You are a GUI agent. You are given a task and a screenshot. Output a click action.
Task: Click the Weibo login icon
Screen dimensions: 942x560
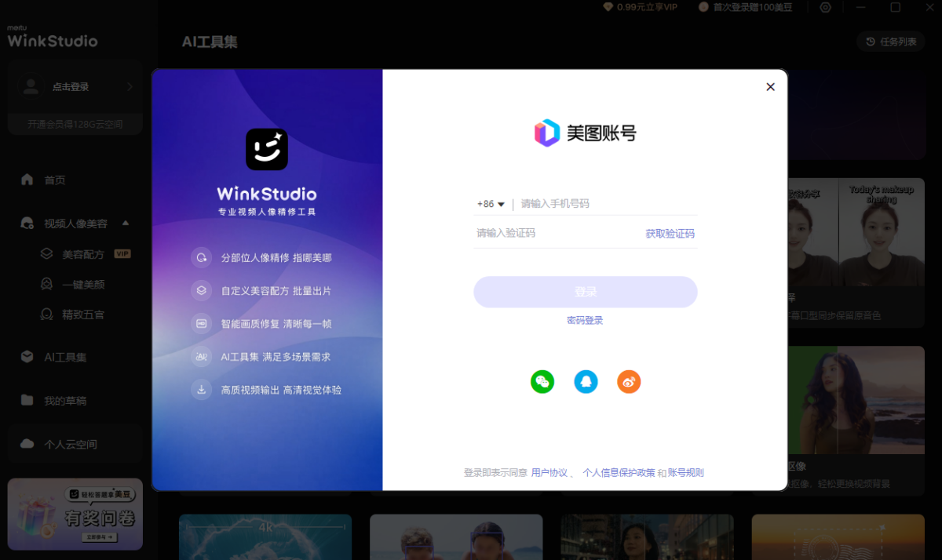point(629,382)
